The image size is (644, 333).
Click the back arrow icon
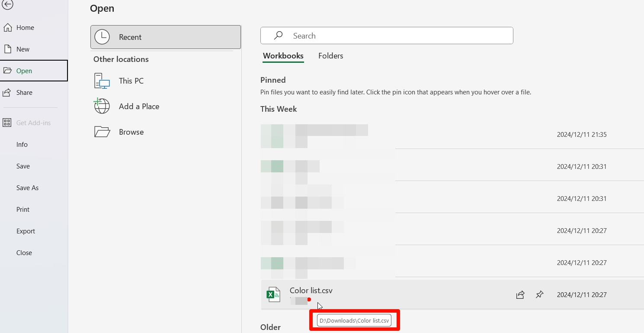7,5
